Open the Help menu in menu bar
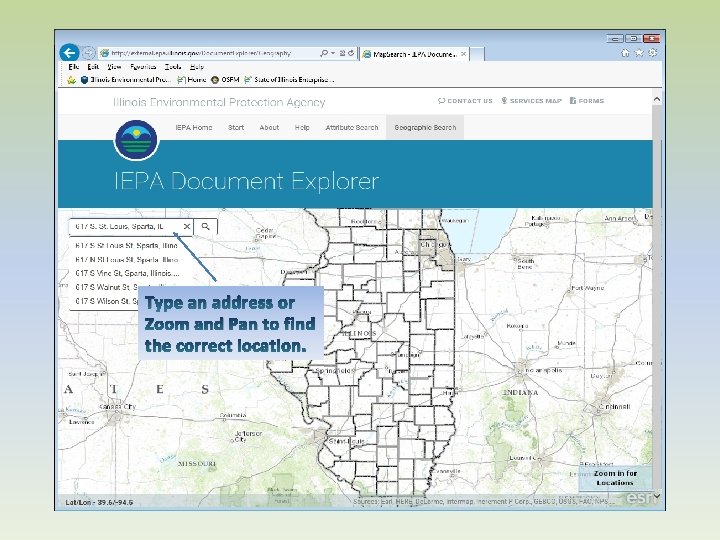This screenshot has width=720, height=540. click(x=197, y=67)
